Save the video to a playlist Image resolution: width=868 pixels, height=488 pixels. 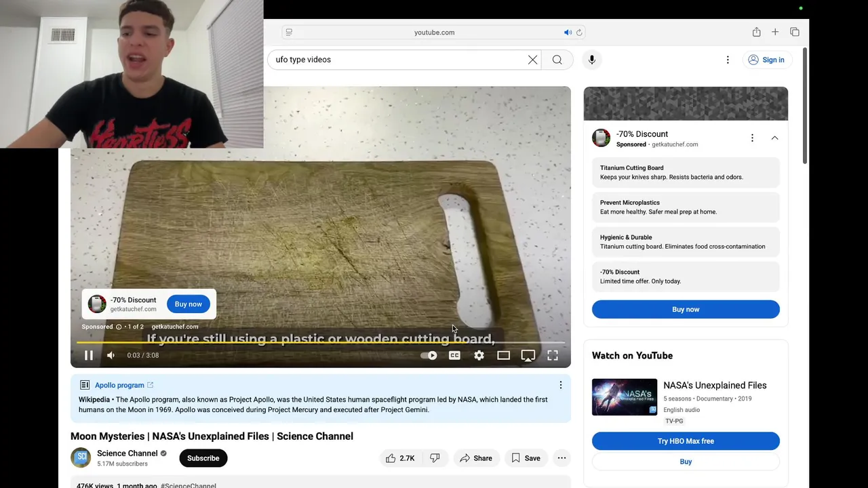[526, 458]
